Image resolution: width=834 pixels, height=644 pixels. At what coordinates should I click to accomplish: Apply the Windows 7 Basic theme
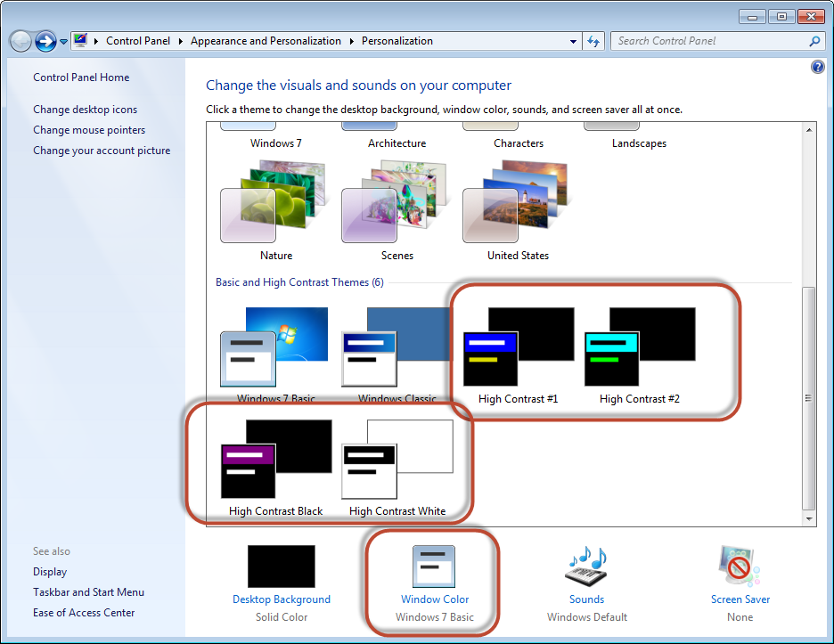[274, 346]
